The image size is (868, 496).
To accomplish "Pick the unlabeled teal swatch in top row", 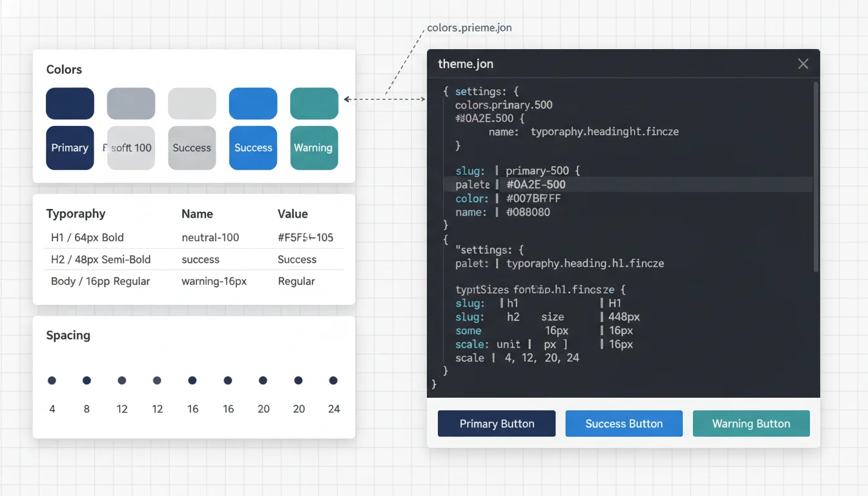I will coord(314,104).
